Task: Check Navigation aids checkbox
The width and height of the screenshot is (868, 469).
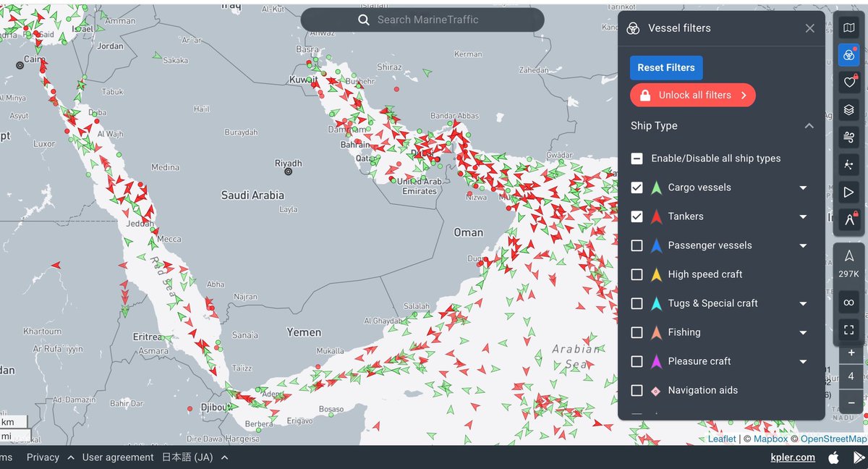Action: pyautogui.click(x=637, y=390)
